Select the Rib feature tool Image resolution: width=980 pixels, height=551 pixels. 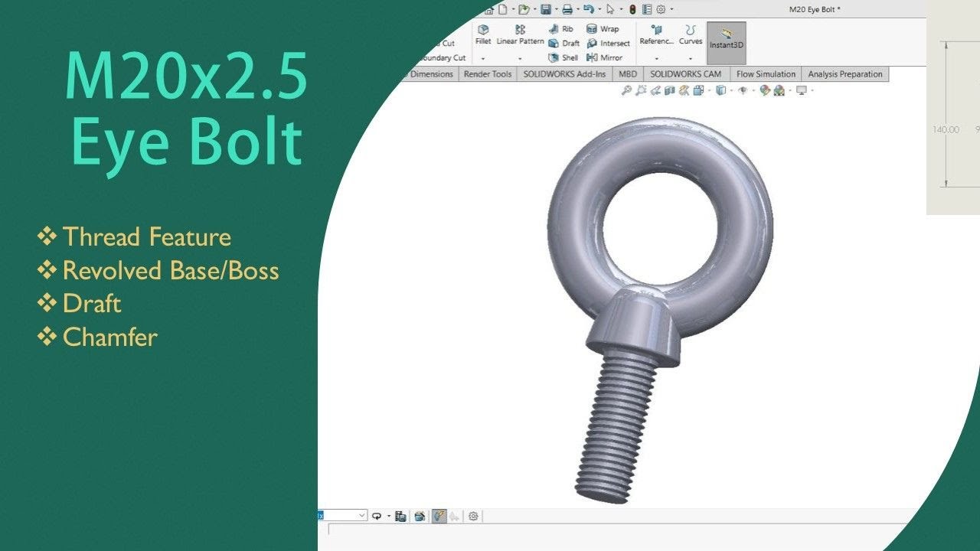[x=560, y=29]
